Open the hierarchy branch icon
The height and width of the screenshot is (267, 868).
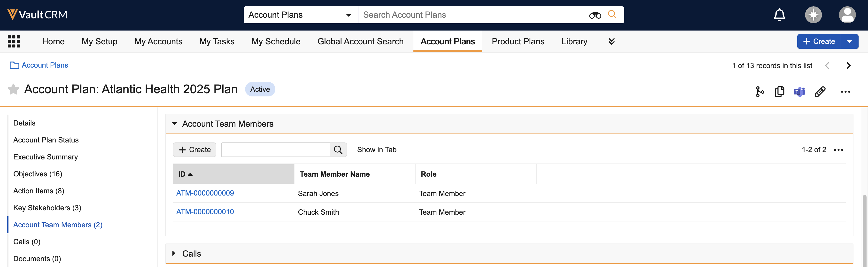(x=759, y=92)
